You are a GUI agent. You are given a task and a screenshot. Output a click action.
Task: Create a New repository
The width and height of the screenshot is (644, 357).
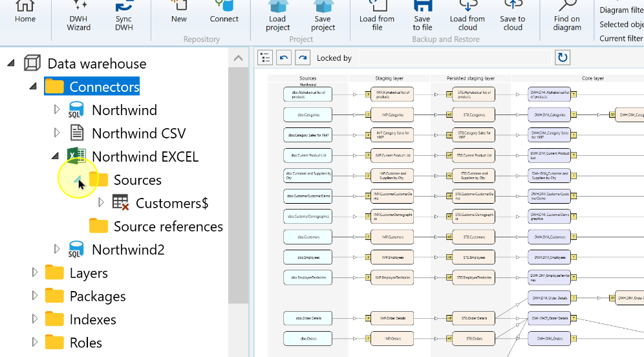tap(178, 12)
